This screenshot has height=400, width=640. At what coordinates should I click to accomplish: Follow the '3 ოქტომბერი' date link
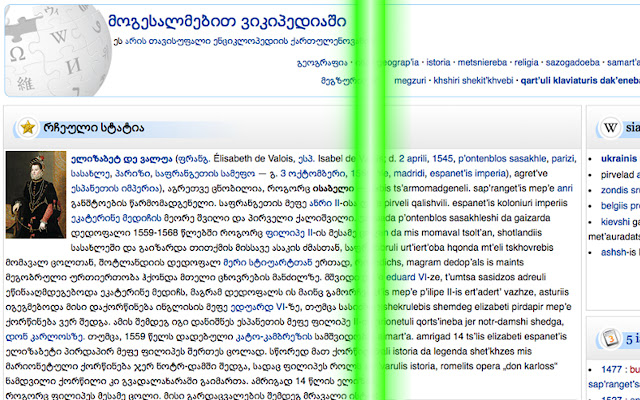point(312,174)
